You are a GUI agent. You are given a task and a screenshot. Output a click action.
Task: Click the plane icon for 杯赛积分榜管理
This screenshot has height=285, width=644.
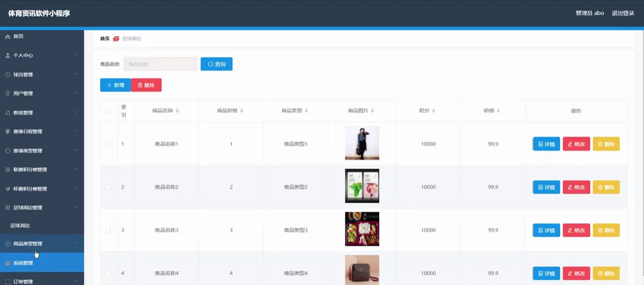coord(8,189)
